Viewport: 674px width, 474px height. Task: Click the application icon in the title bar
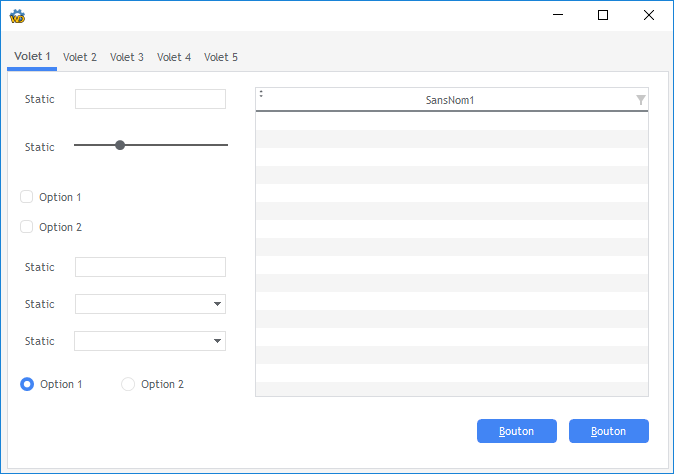coord(17,15)
